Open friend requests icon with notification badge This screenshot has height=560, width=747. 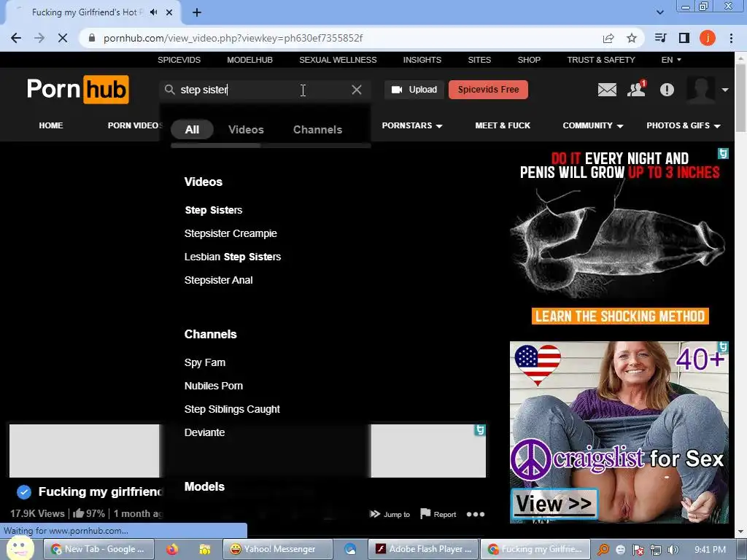[x=636, y=89]
